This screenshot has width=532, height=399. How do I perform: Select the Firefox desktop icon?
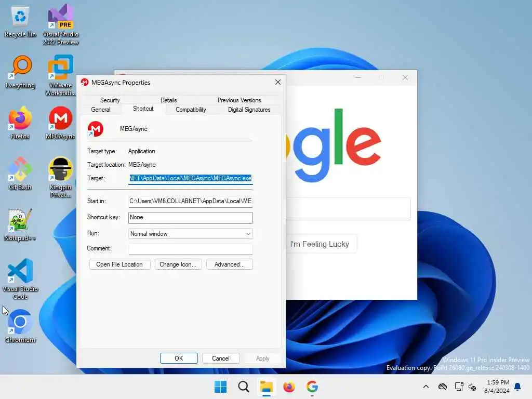[x=20, y=123]
